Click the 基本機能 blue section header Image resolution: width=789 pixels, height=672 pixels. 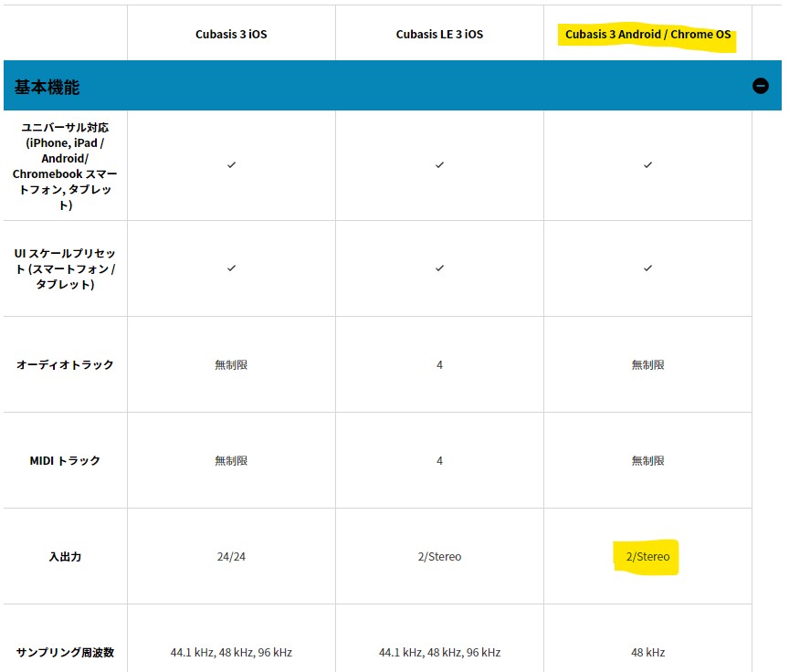pyautogui.click(x=393, y=86)
